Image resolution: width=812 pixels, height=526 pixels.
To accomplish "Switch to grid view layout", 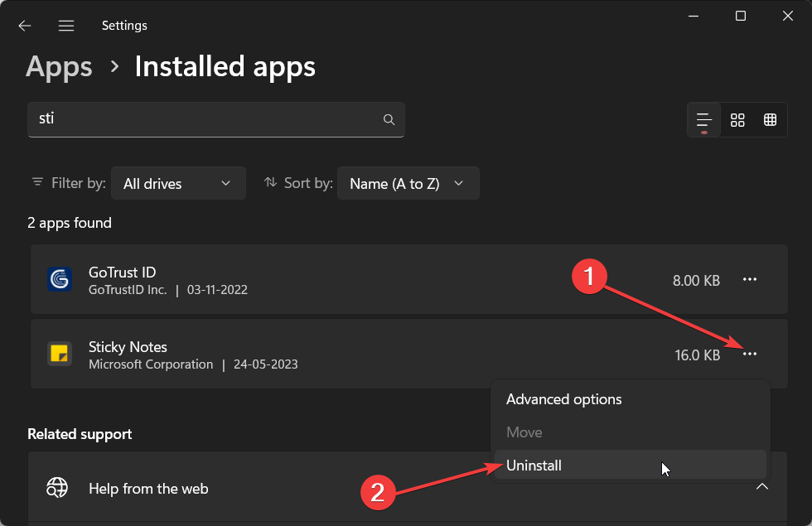I will pos(737,120).
